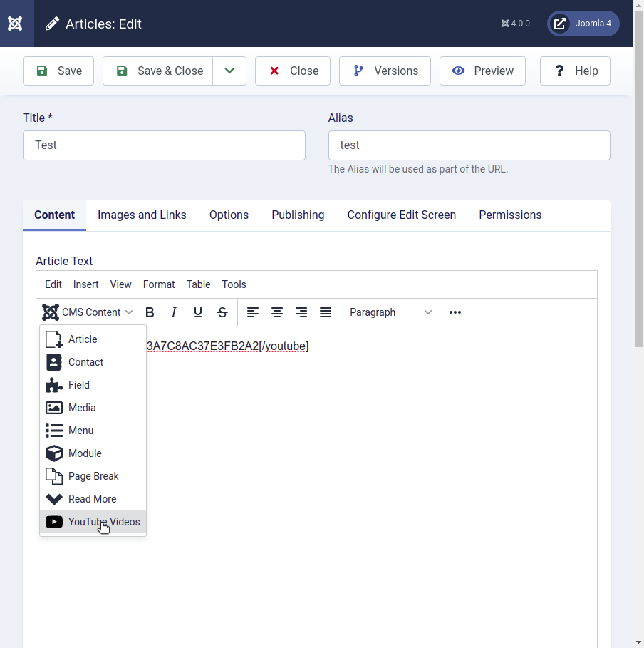
Task: Open the Help button
Action: (575, 71)
